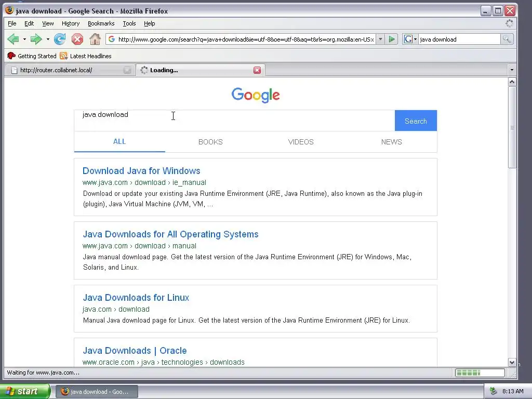Click the Google page search field
Viewport: 532px width, 399px height.
coord(234,121)
